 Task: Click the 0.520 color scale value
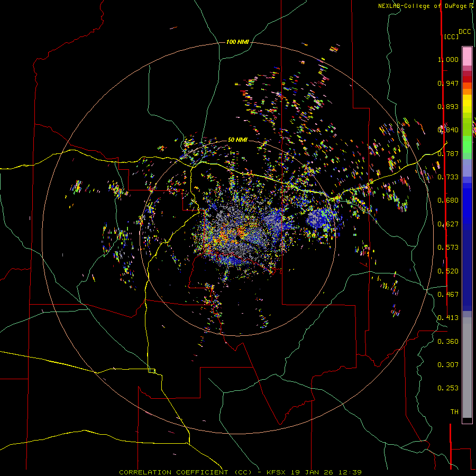coord(448,271)
